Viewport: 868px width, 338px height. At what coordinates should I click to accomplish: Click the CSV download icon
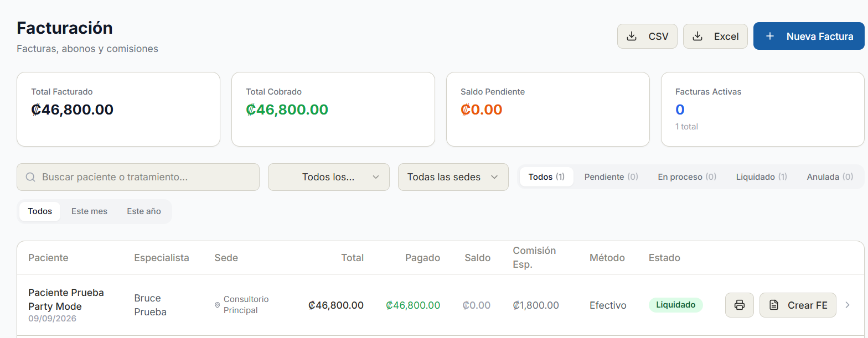[631, 37]
